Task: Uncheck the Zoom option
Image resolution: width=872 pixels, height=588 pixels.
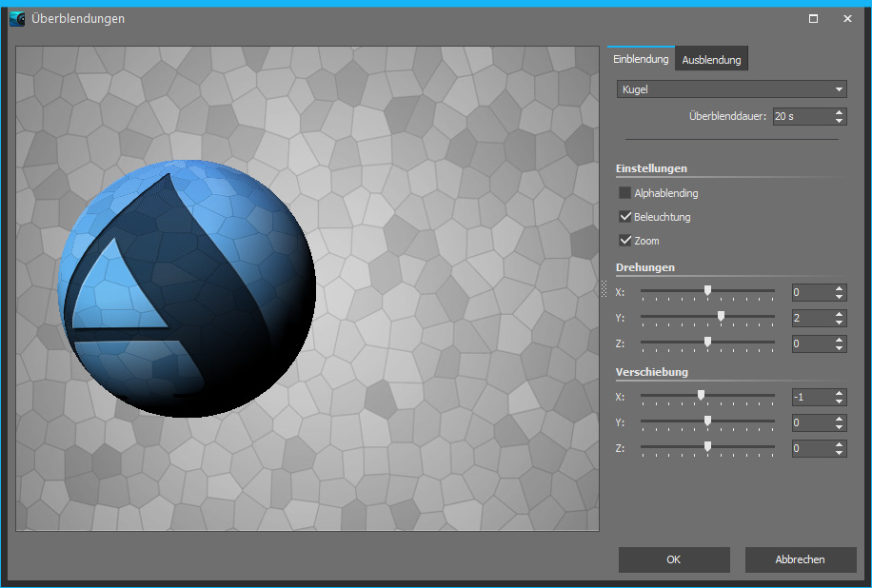Action: pos(625,241)
